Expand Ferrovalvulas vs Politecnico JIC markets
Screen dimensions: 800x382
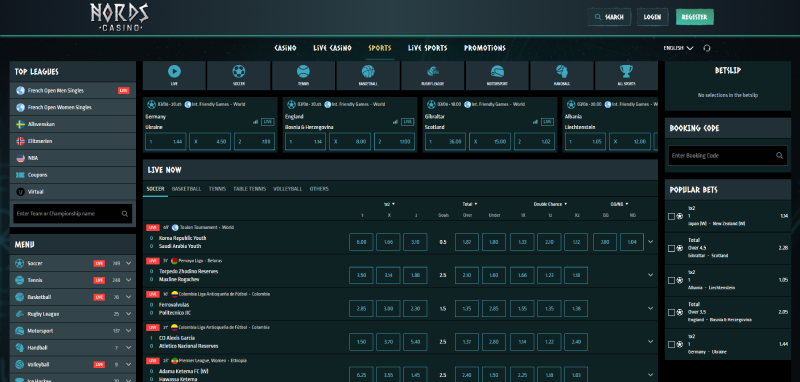tap(651, 308)
